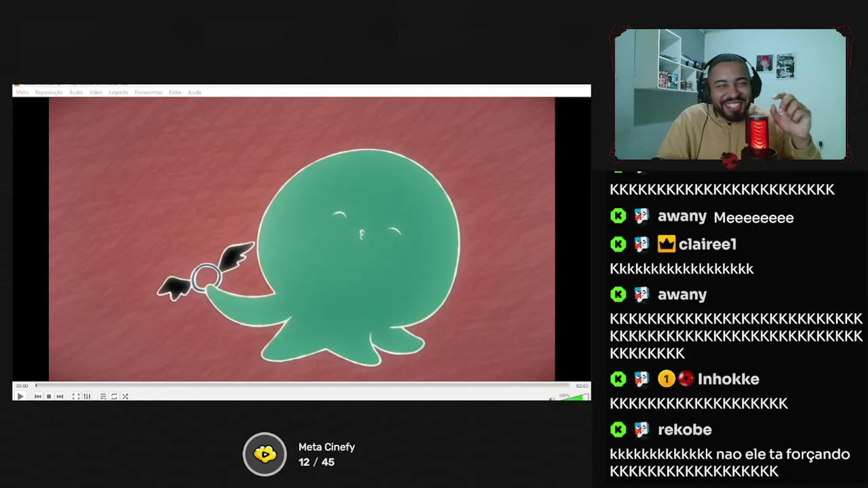Open the Ferramentas menu
The image size is (868, 488).
click(149, 92)
